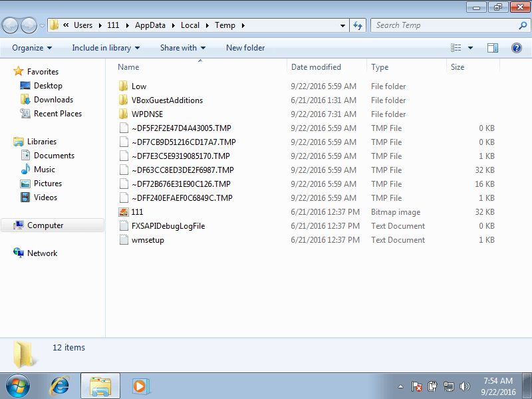This screenshot has width=532, height=399.
Task: Select the WPDNSE folder icon
Action: coord(124,114)
